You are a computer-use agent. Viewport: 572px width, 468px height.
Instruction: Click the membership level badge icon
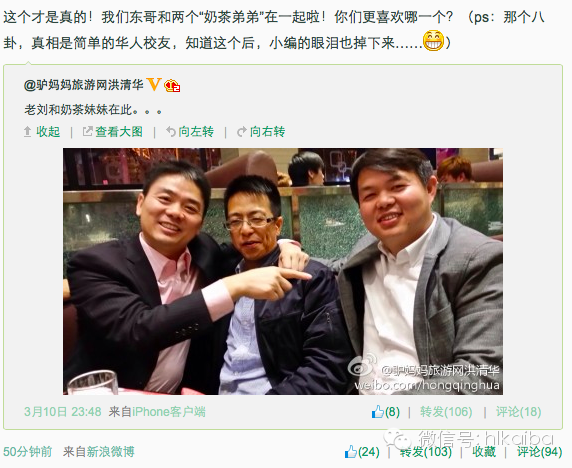pos(172,86)
